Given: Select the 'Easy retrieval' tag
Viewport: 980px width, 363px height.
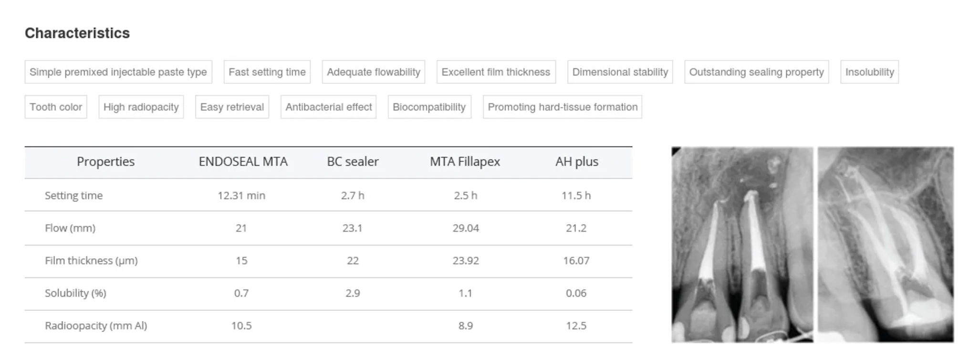Looking at the screenshot, I should point(232,107).
